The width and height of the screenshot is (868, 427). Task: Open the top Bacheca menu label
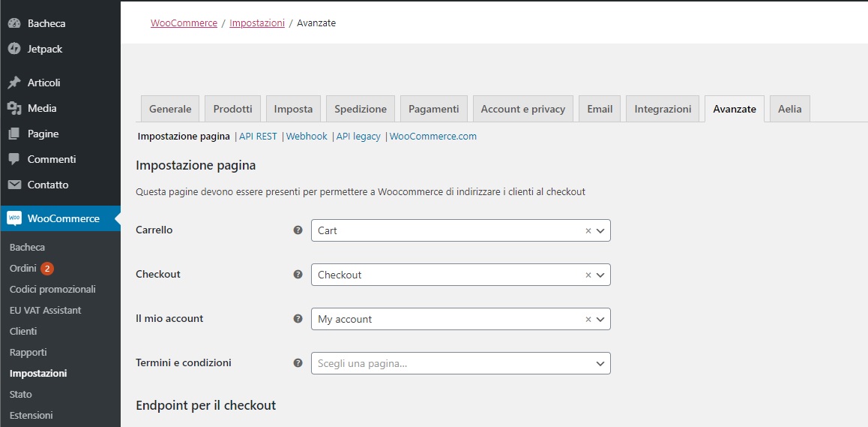(46, 23)
